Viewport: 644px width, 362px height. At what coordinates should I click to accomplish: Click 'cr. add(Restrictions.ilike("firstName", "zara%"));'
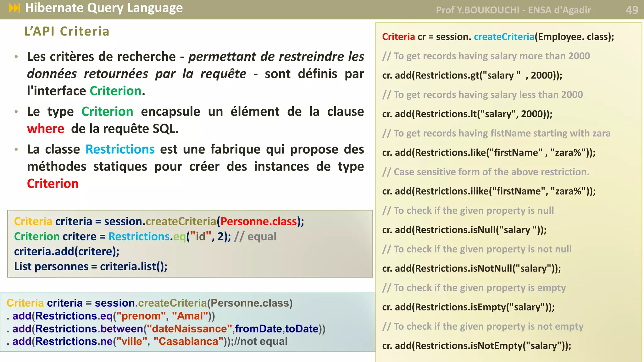pos(489,191)
